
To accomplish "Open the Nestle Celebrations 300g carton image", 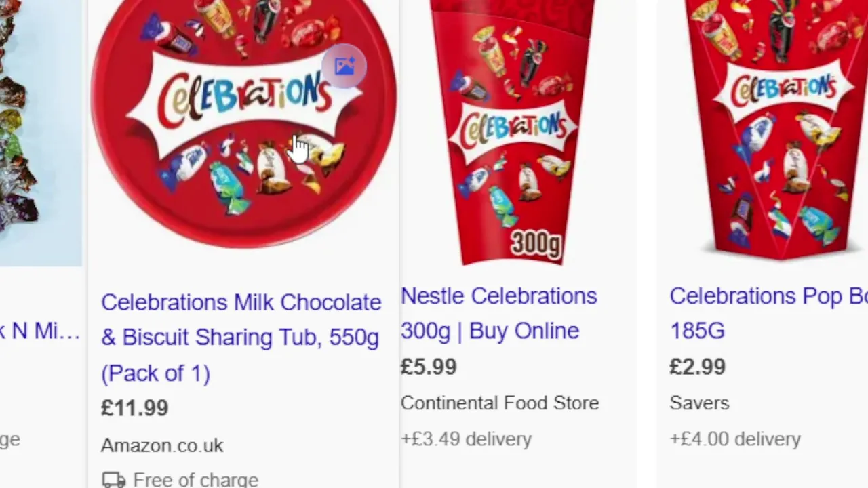I will [x=513, y=129].
